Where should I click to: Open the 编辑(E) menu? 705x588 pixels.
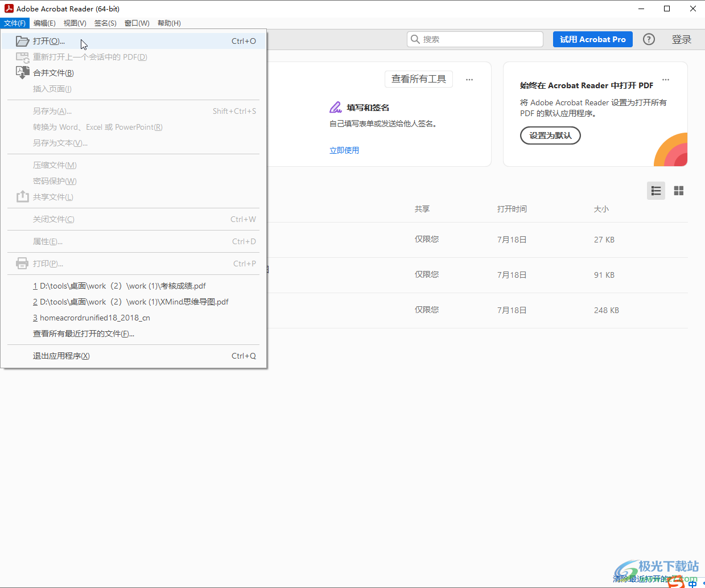(44, 23)
